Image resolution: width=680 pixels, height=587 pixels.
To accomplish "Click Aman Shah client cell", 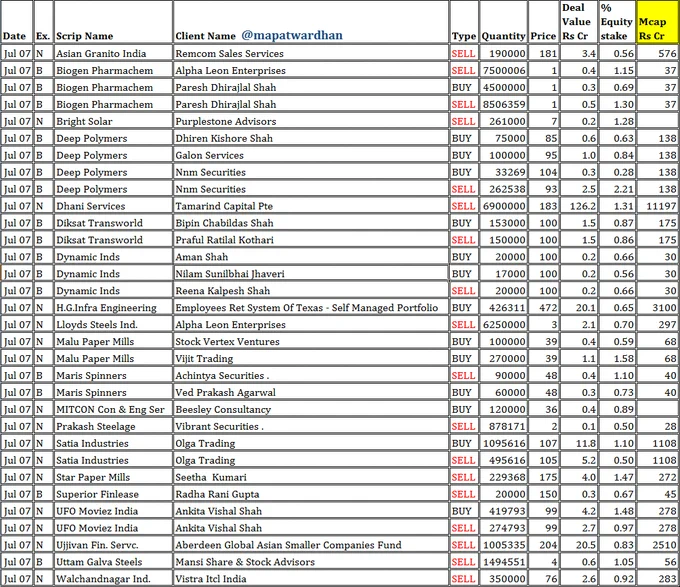I will tap(311, 257).
